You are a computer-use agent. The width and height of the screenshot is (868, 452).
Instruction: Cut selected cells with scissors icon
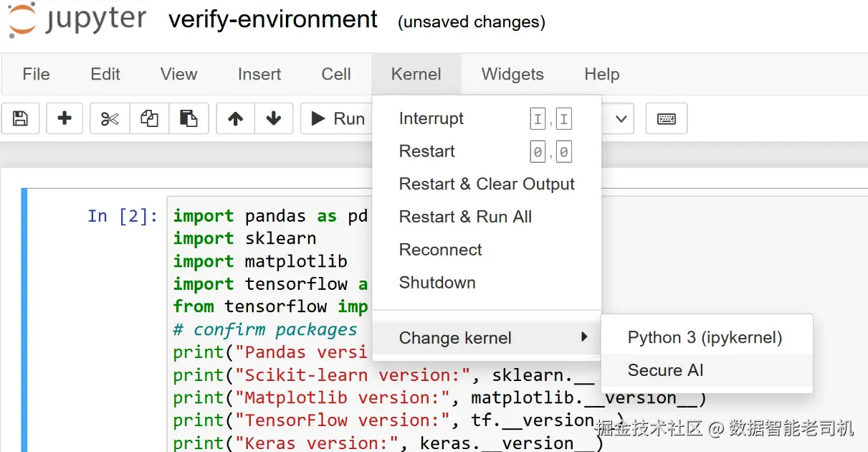[110, 118]
